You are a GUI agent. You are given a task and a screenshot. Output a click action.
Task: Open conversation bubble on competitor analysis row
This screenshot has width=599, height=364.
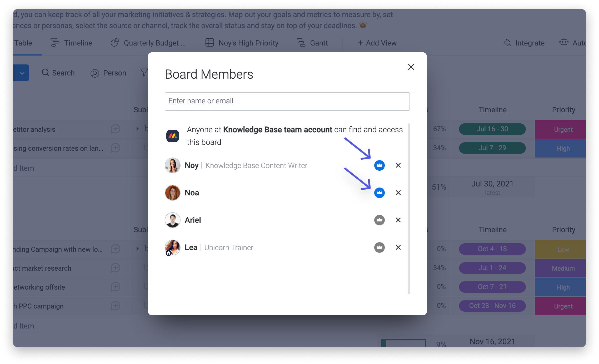tap(115, 129)
